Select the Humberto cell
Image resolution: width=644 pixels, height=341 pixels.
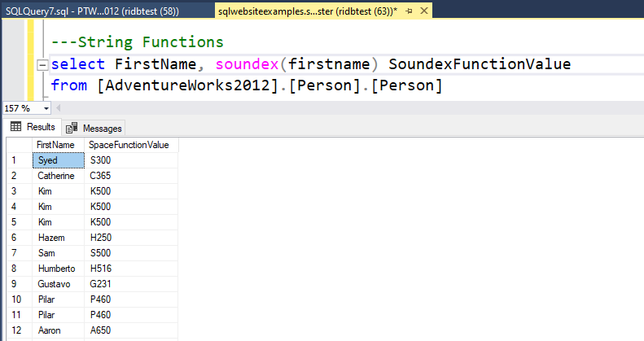59,269
